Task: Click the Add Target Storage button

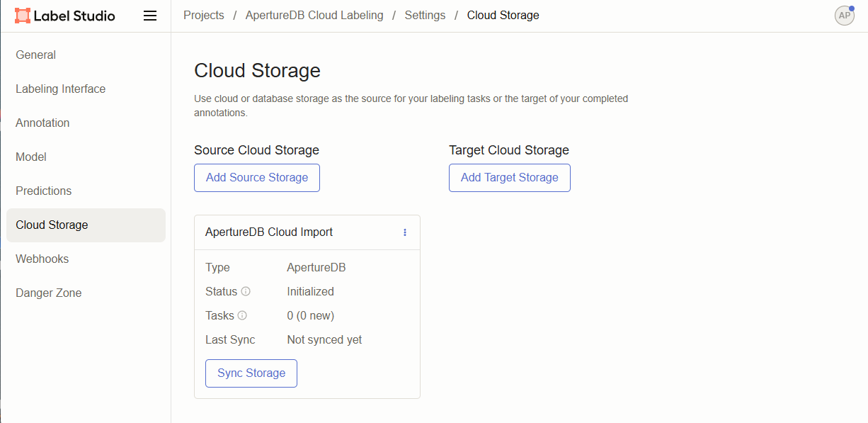Action: (510, 178)
